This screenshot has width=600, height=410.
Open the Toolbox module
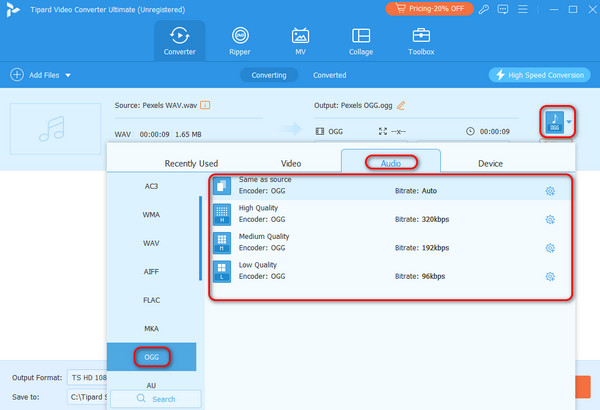(x=421, y=41)
